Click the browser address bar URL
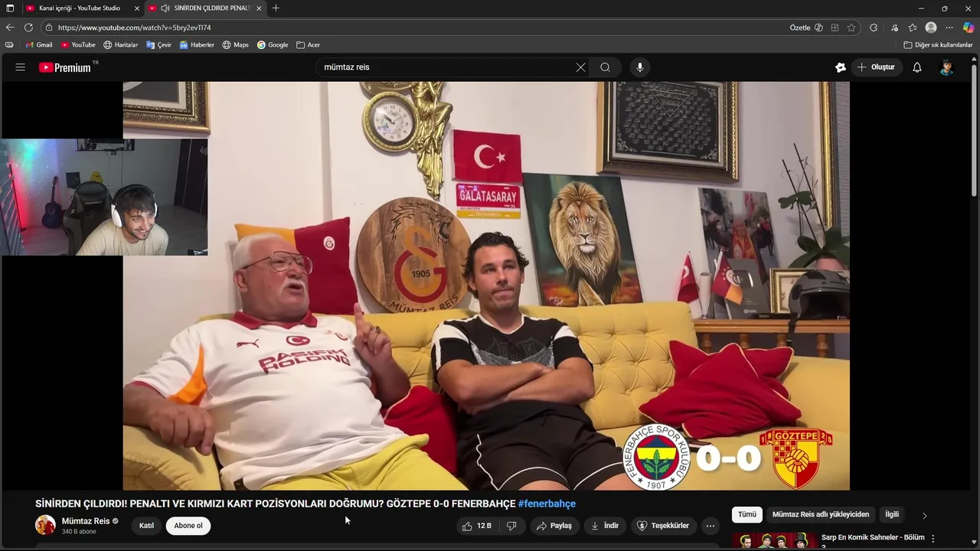 tap(134, 28)
